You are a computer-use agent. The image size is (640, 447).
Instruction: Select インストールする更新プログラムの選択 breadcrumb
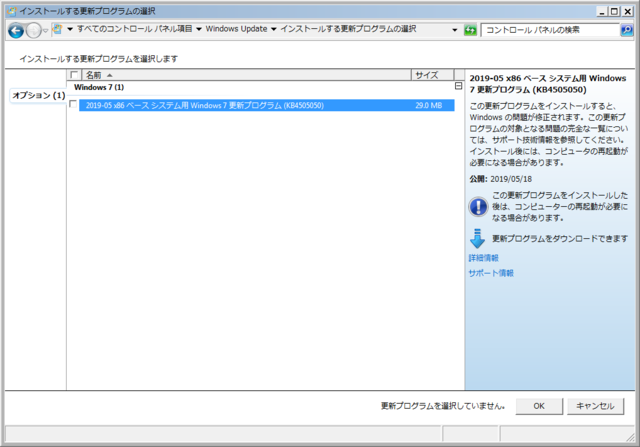[x=348, y=29]
